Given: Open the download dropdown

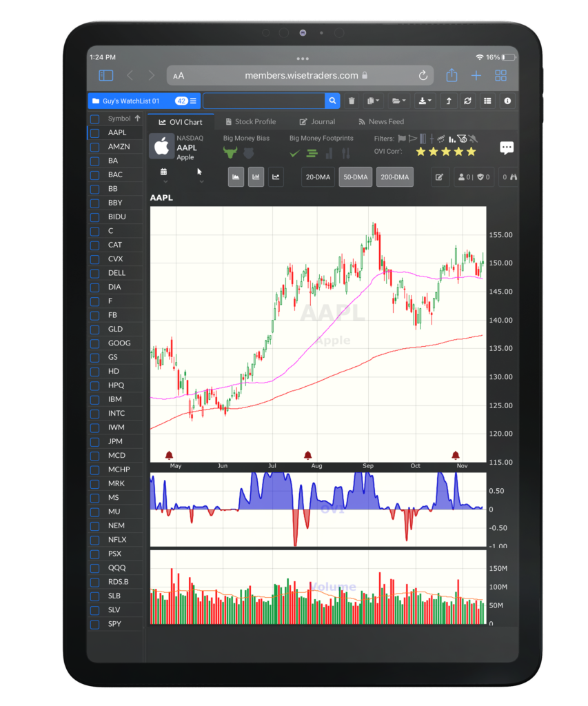Looking at the screenshot, I should point(425,101).
